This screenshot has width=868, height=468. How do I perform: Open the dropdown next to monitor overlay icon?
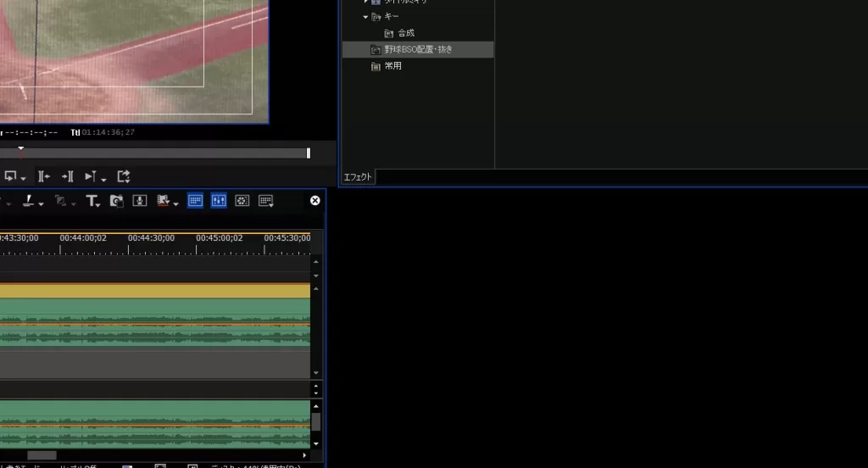(23, 178)
